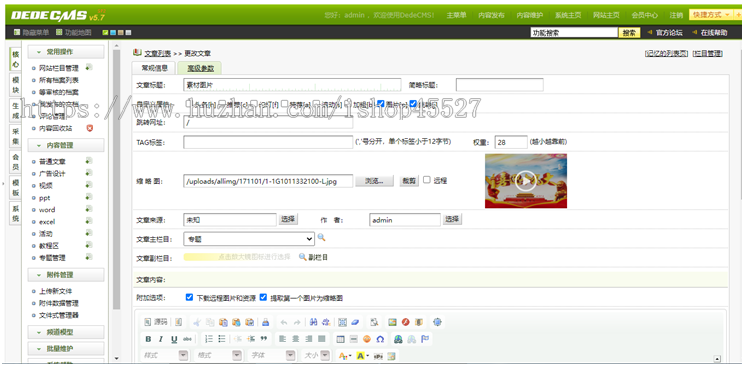Screen dimensions: 744x366
Task: Click the 浏览... button
Action: (375, 181)
